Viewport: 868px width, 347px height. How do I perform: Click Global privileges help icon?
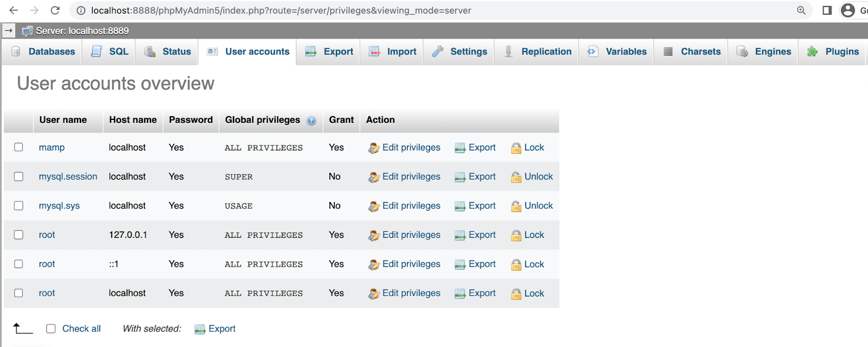click(311, 121)
